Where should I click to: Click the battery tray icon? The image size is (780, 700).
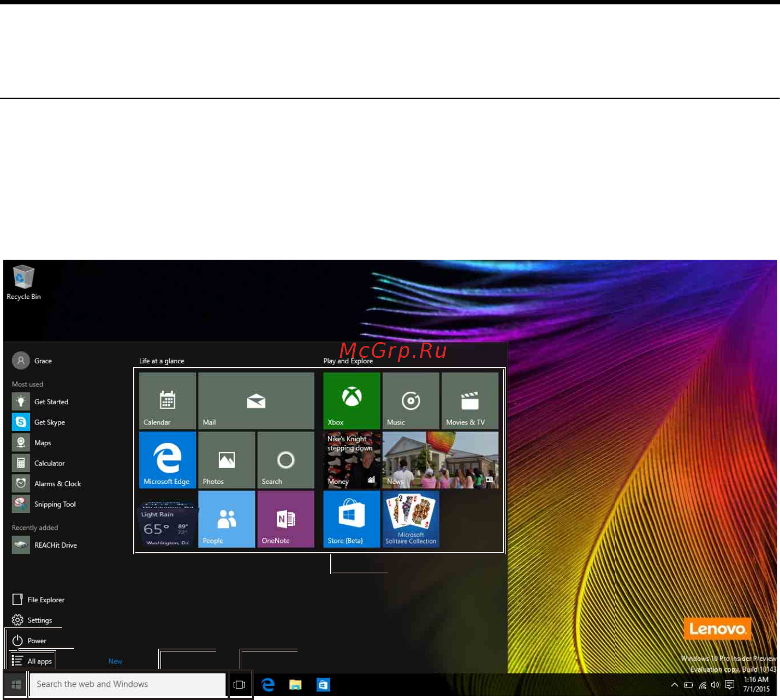point(689,685)
